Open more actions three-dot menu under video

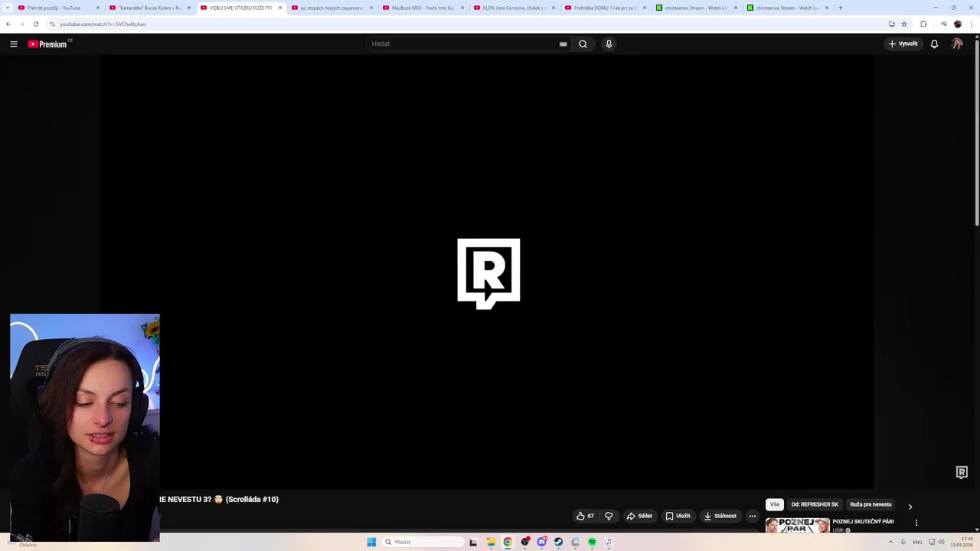(x=752, y=516)
